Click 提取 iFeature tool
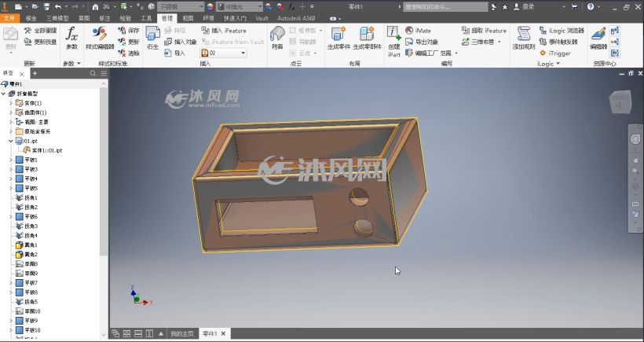Screen dimensions: 644x342 (x=484, y=31)
